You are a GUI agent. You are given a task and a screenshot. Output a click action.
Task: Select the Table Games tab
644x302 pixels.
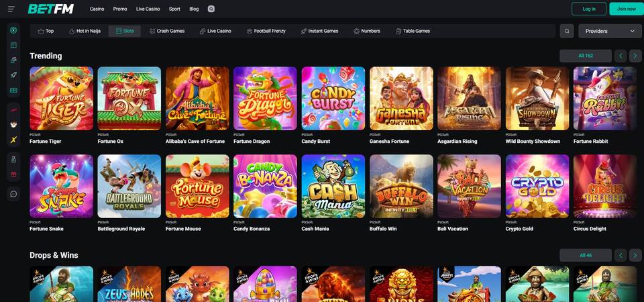point(413,31)
